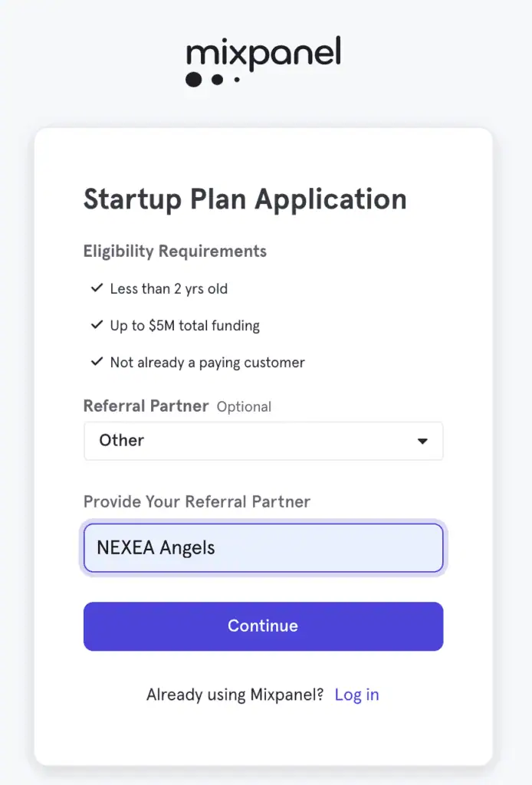
Task: Click the caret arrow in the Referral Partner dropdown
Action: coord(422,441)
